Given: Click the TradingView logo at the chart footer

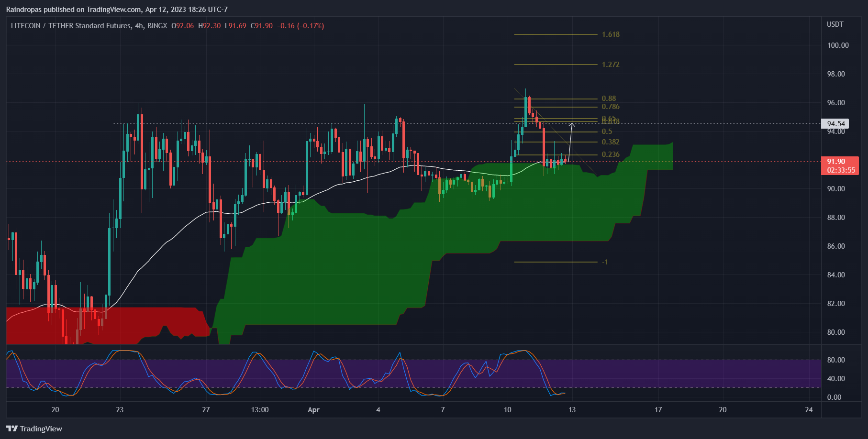Looking at the screenshot, I should (x=34, y=428).
